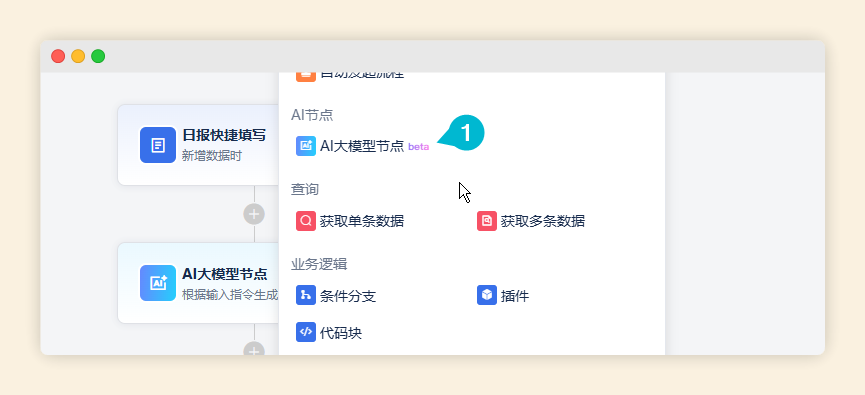This screenshot has height=395, width=865.
Task: Click the red close window button
Action: (x=58, y=56)
